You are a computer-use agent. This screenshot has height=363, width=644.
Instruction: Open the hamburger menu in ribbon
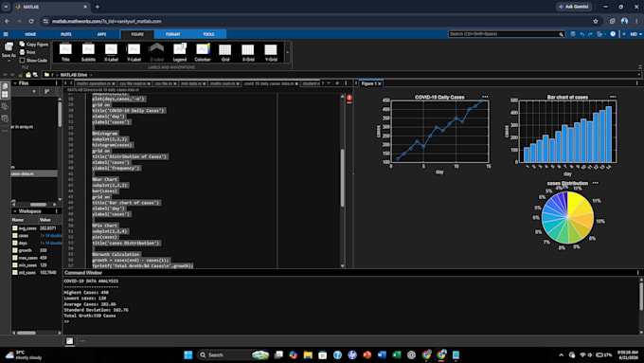pyautogui.click(x=6, y=34)
